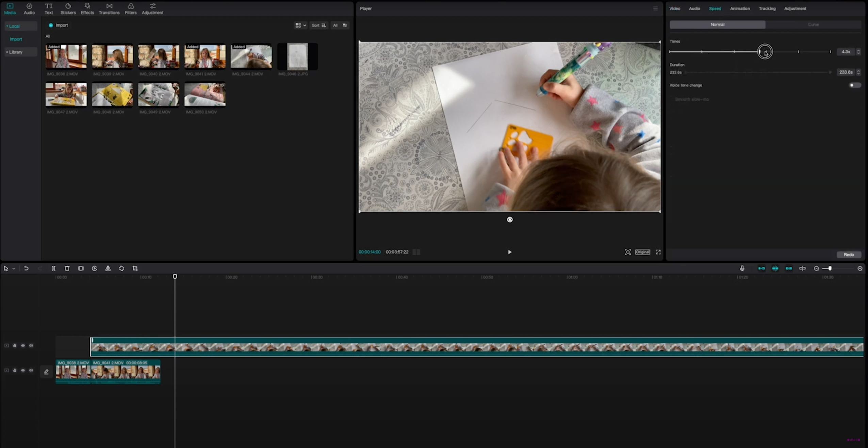
Task: Lock the bottom main track
Action: pyautogui.click(x=15, y=371)
